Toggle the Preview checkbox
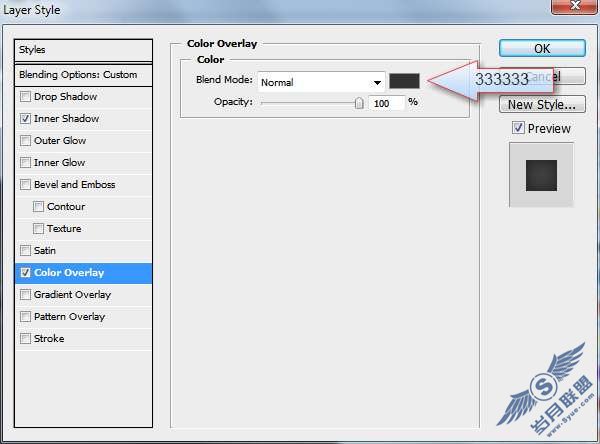This screenshot has width=600, height=444. [x=518, y=128]
